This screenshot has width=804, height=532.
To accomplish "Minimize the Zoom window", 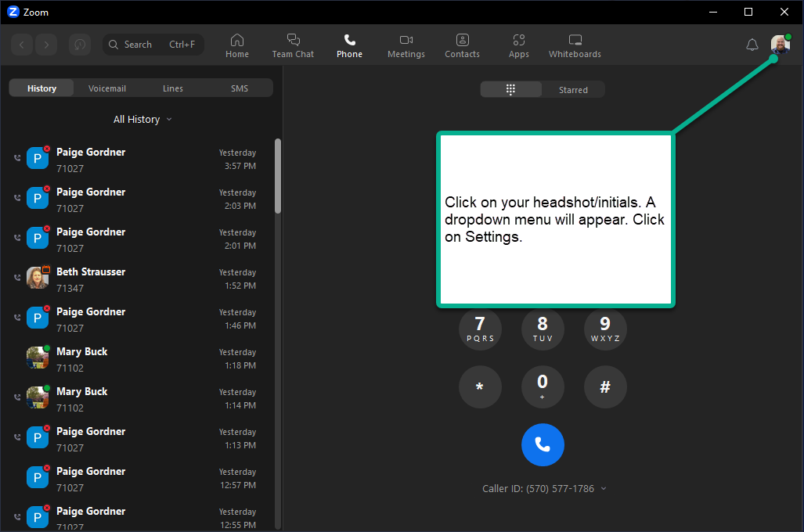I will point(712,12).
